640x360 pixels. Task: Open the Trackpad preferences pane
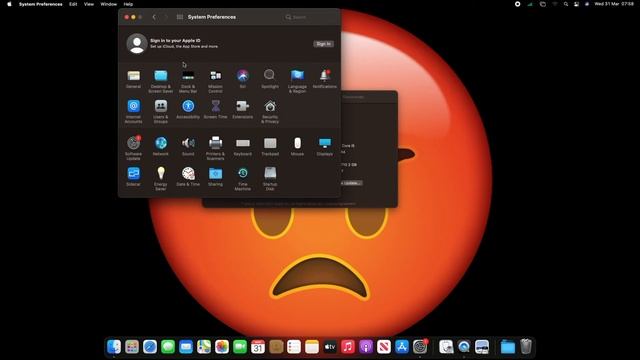[x=270, y=146]
